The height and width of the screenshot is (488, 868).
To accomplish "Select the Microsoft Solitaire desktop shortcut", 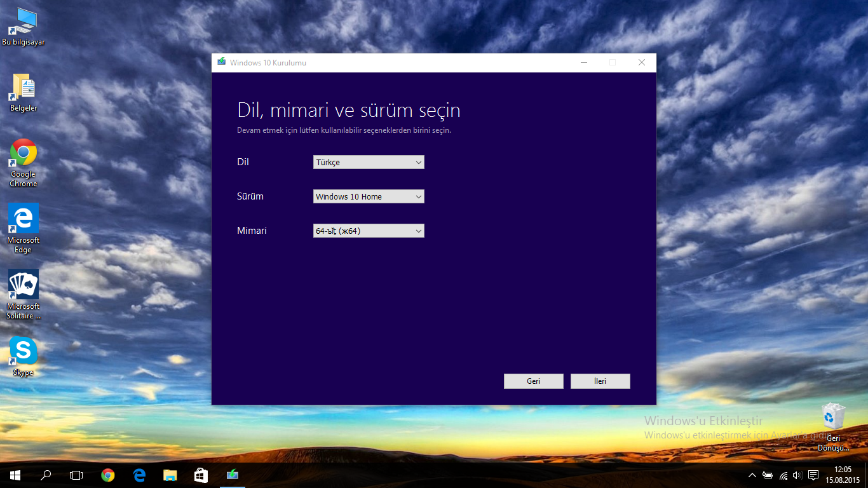I will tap(24, 295).
